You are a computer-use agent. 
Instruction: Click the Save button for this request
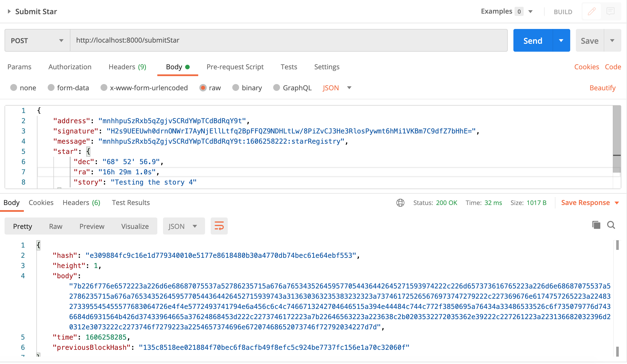(590, 41)
